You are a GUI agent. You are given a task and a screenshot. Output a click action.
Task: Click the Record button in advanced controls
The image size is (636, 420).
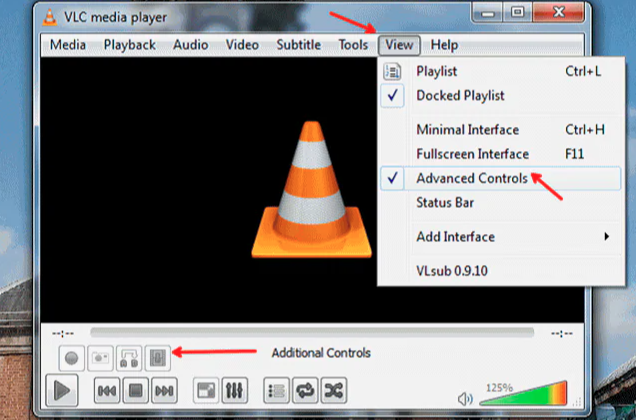[x=71, y=358]
